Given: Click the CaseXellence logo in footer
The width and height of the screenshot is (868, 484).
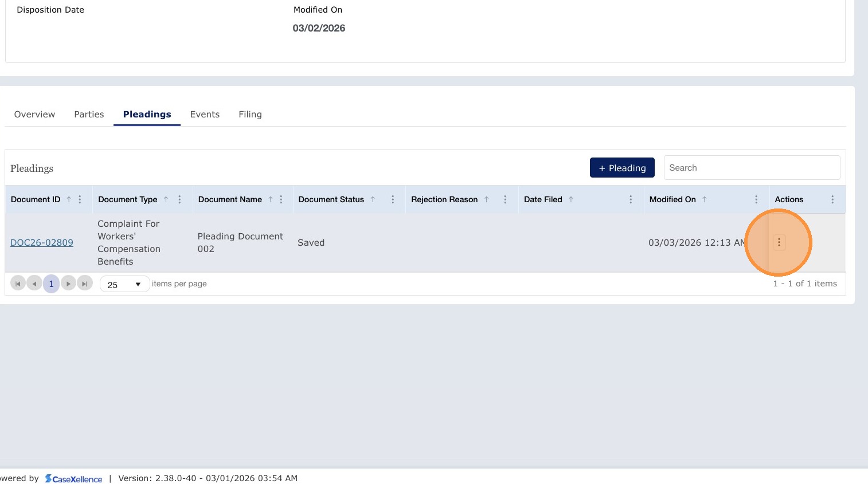Looking at the screenshot, I should click(73, 479).
